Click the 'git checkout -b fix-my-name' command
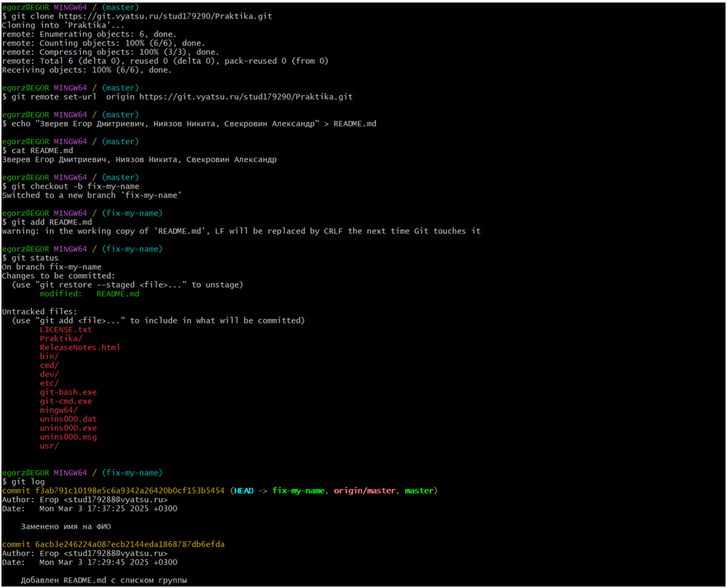This screenshot has height=588, width=727. 75,186
